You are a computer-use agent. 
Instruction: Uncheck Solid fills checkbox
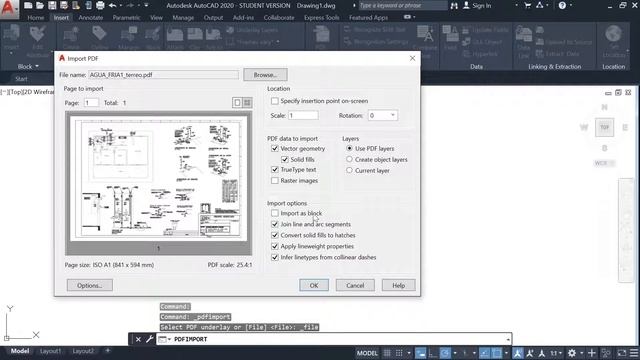pyautogui.click(x=285, y=159)
